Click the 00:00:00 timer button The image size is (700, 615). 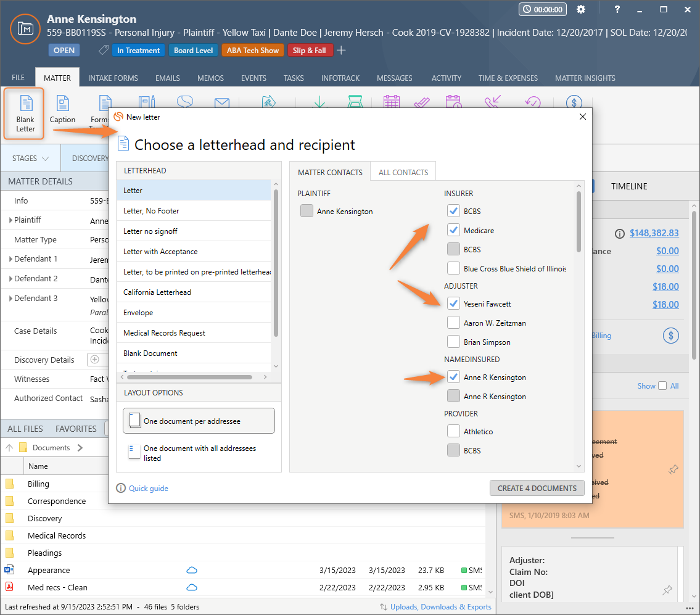(542, 9)
